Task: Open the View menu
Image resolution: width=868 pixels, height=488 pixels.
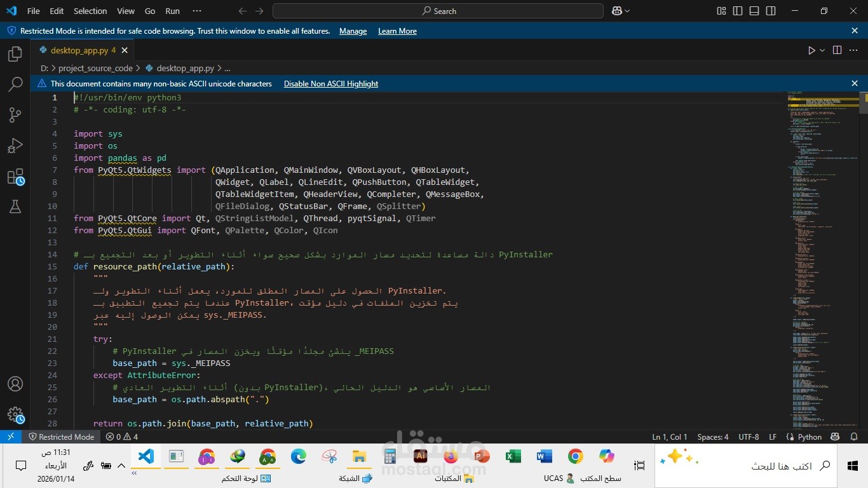Action: [x=126, y=11]
